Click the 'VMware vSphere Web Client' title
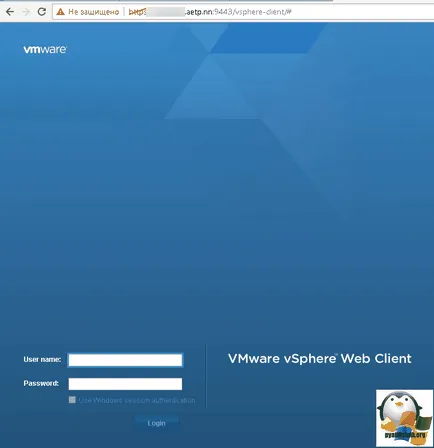Viewport: 434px width, 448px height. pos(320,359)
